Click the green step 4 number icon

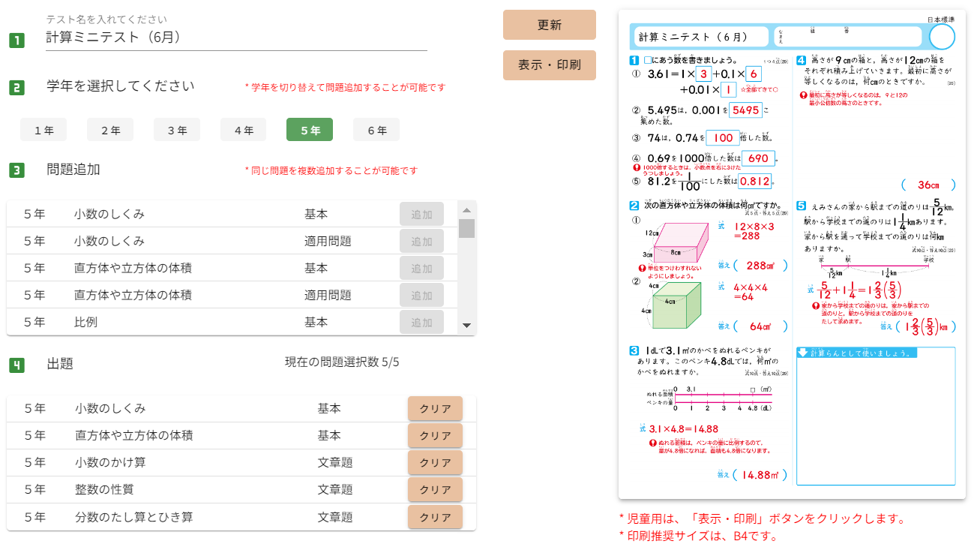[x=16, y=365]
